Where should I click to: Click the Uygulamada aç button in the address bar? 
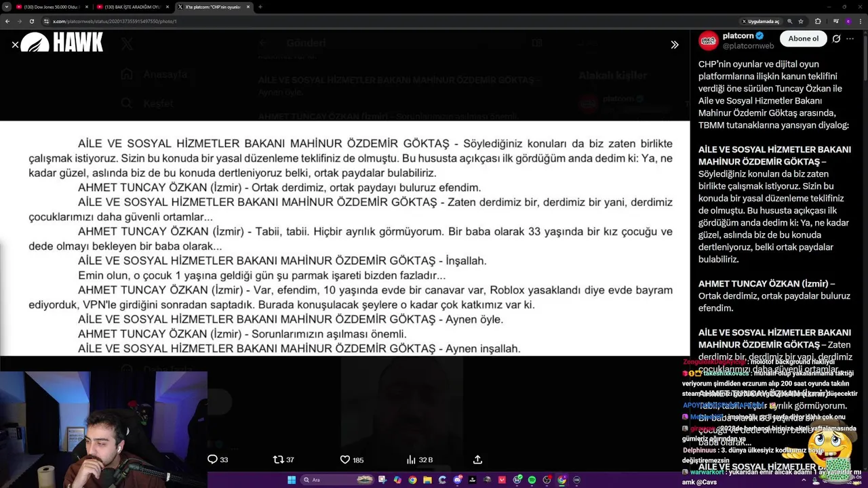tap(760, 21)
